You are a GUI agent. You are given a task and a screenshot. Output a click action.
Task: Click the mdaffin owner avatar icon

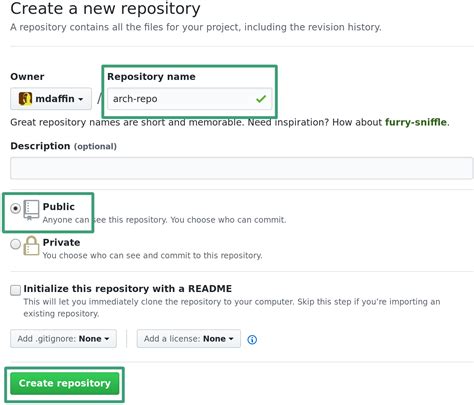[25, 99]
